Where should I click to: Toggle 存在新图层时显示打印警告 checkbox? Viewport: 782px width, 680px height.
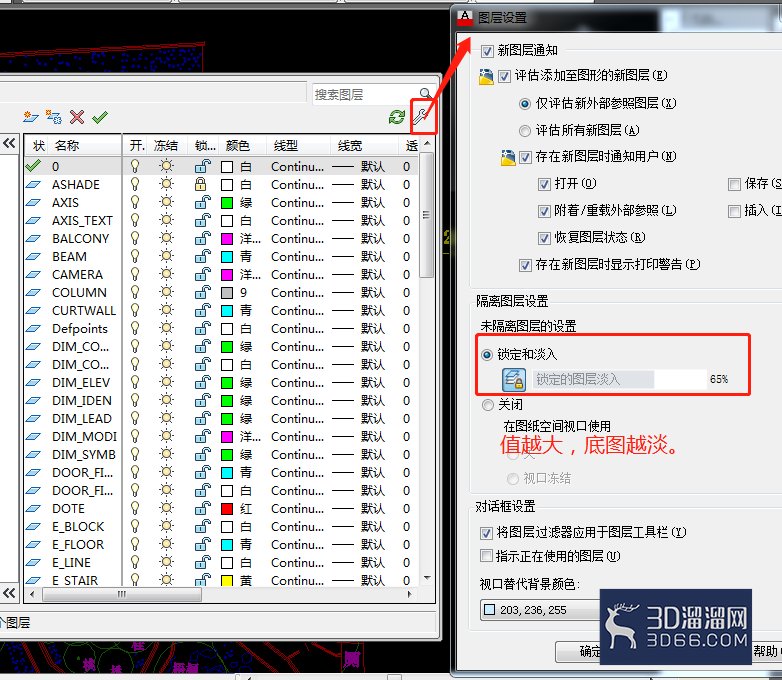pyautogui.click(x=525, y=265)
